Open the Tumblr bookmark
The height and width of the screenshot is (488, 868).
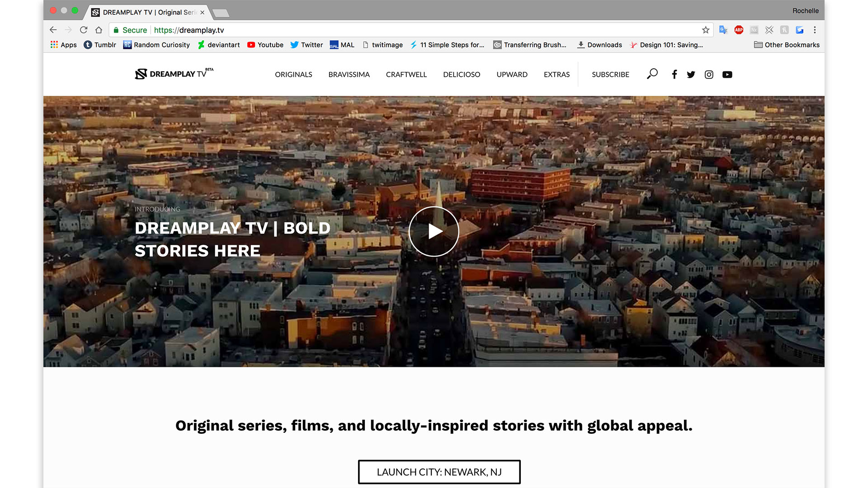(100, 45)
